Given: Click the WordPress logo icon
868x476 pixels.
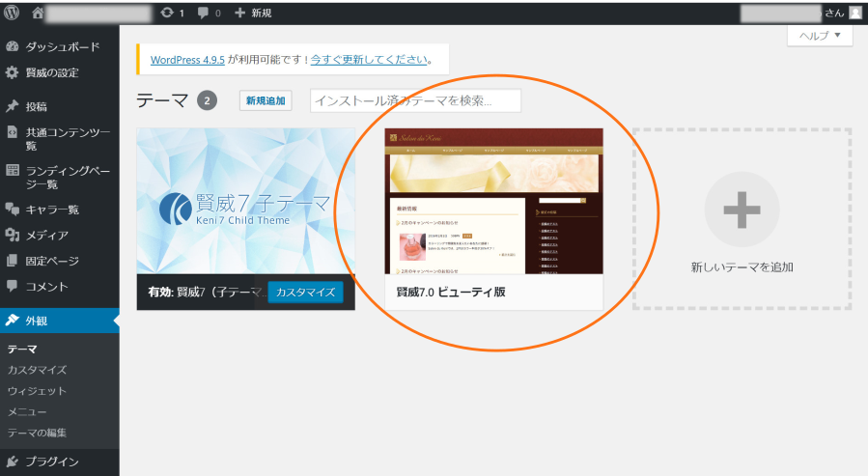Looking at the screenshot, I should 12,13.
